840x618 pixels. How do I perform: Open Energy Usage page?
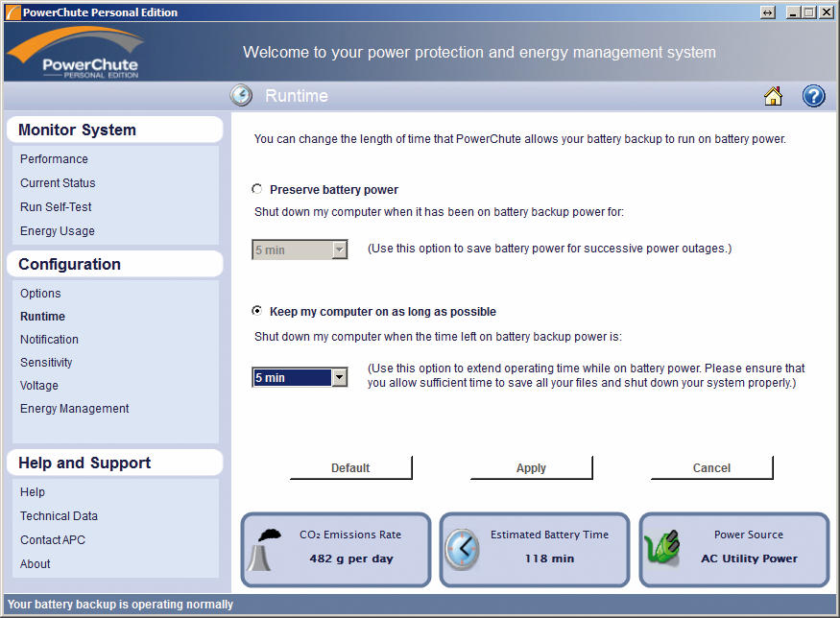58,231
